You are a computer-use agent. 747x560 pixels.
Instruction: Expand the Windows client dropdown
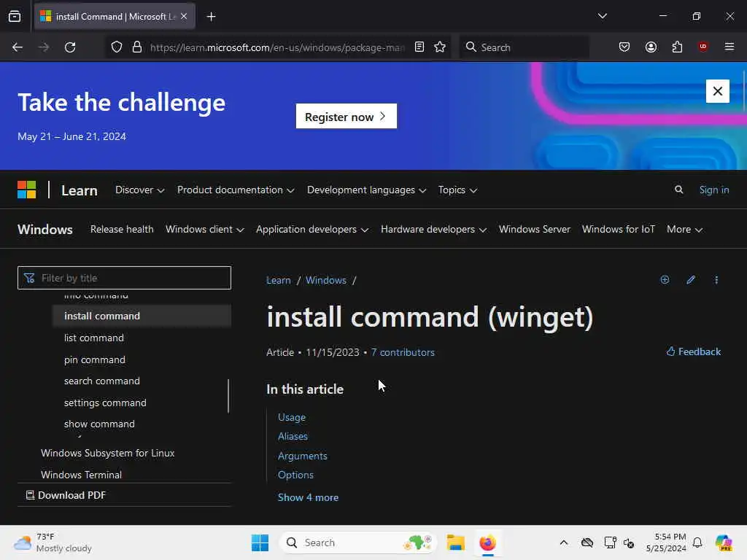point(205,229)
